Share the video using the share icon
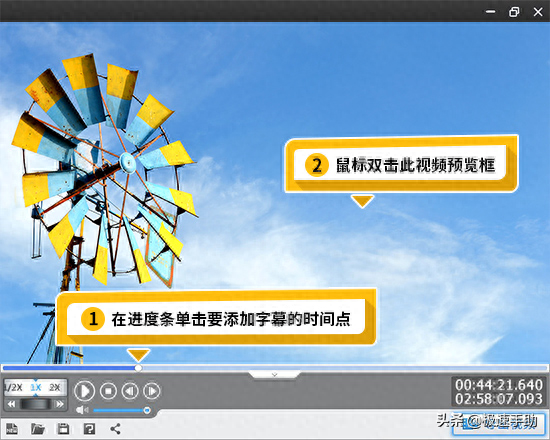Screen dimensions: 550x440 [115, 428]
